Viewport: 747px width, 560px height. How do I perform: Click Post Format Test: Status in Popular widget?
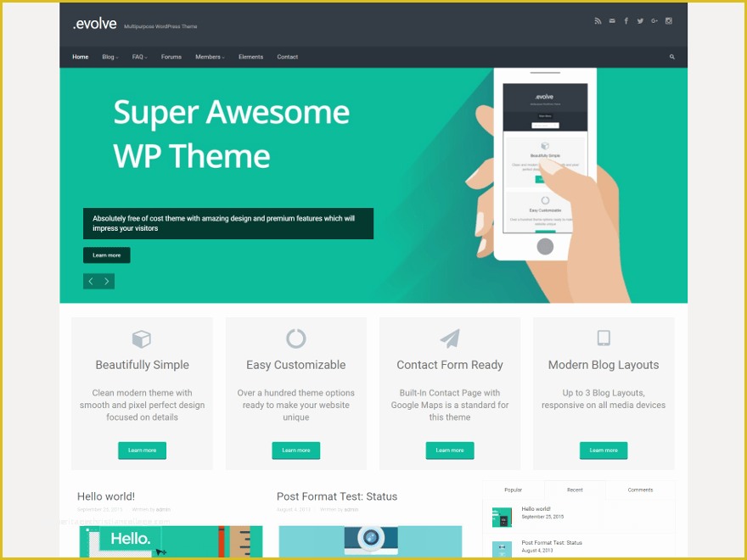552,543
